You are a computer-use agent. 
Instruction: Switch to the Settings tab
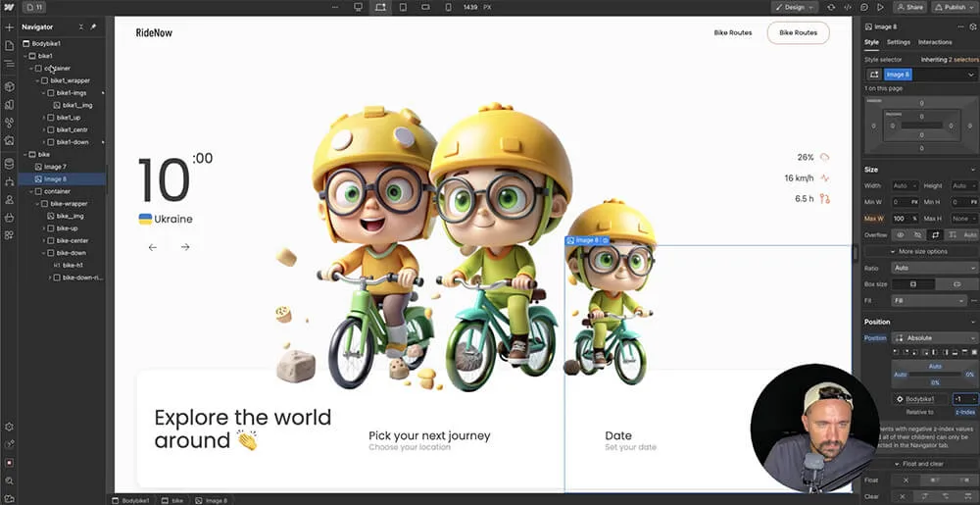coord(898,42)
